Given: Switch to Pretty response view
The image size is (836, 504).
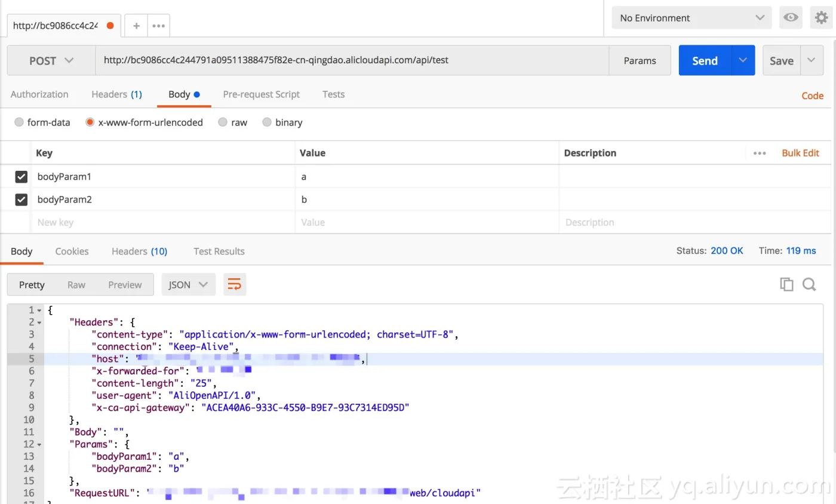Looking at the screenshot, I should click(32, 285).
